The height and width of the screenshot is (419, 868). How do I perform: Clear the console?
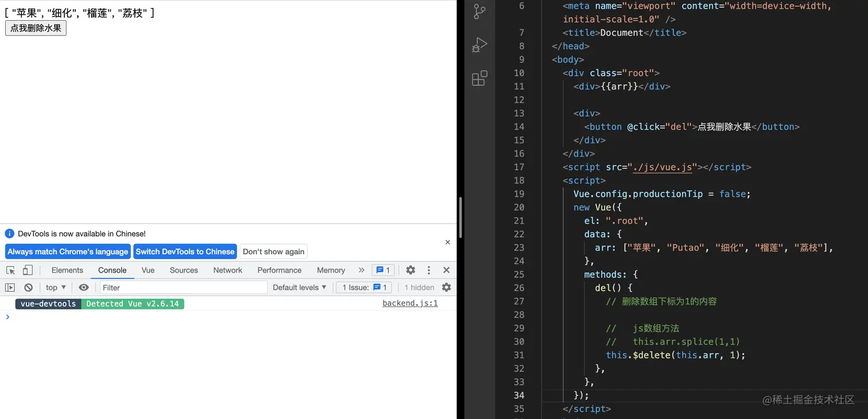click(28, 288)
